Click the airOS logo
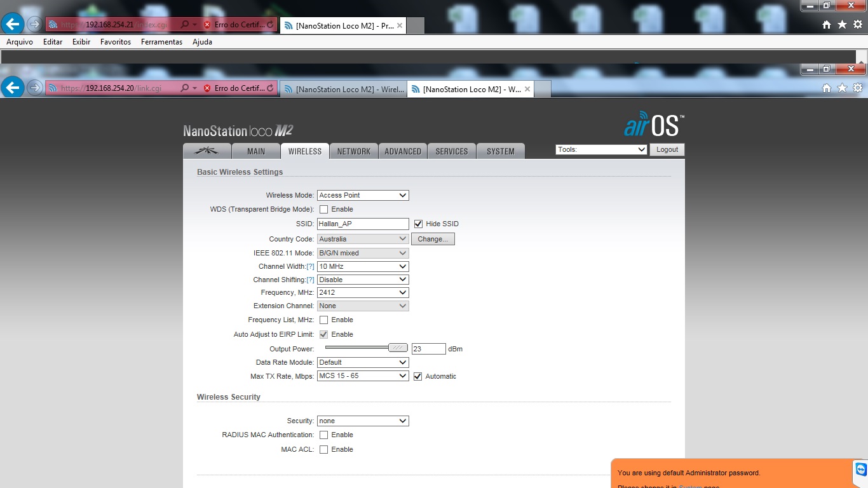 (x=653, y=124)
